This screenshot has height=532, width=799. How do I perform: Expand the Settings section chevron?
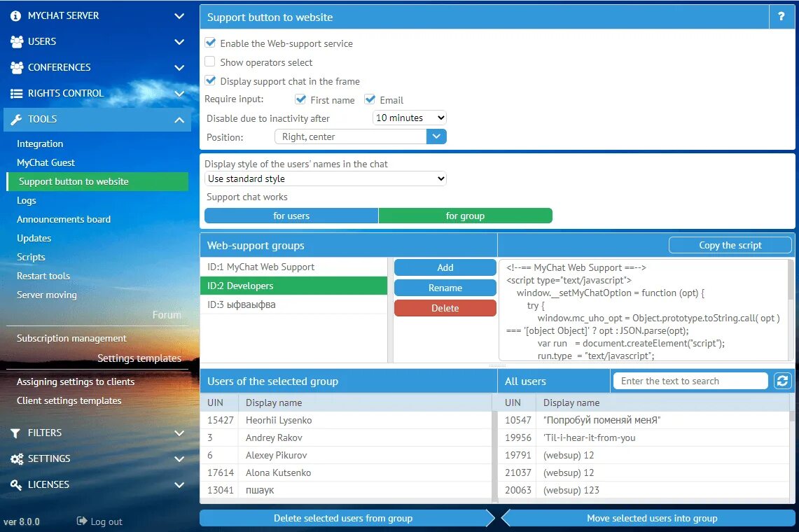[x=179, y=459]
